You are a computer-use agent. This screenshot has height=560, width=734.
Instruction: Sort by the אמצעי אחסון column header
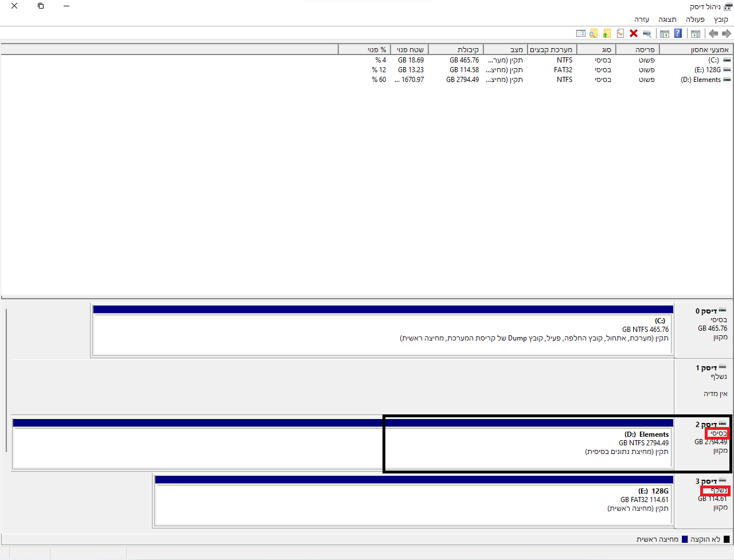[x=696, y=50]
